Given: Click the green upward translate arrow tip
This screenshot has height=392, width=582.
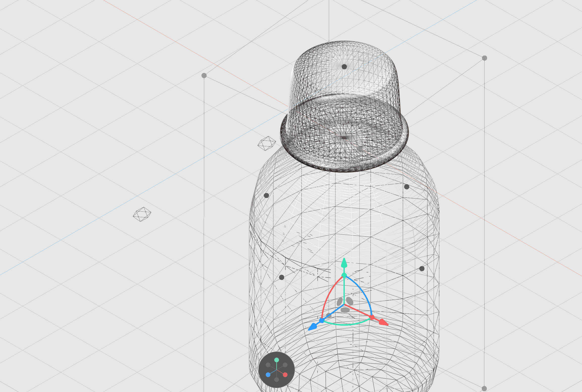Looking at the screenshot, I should coord(344,263).
